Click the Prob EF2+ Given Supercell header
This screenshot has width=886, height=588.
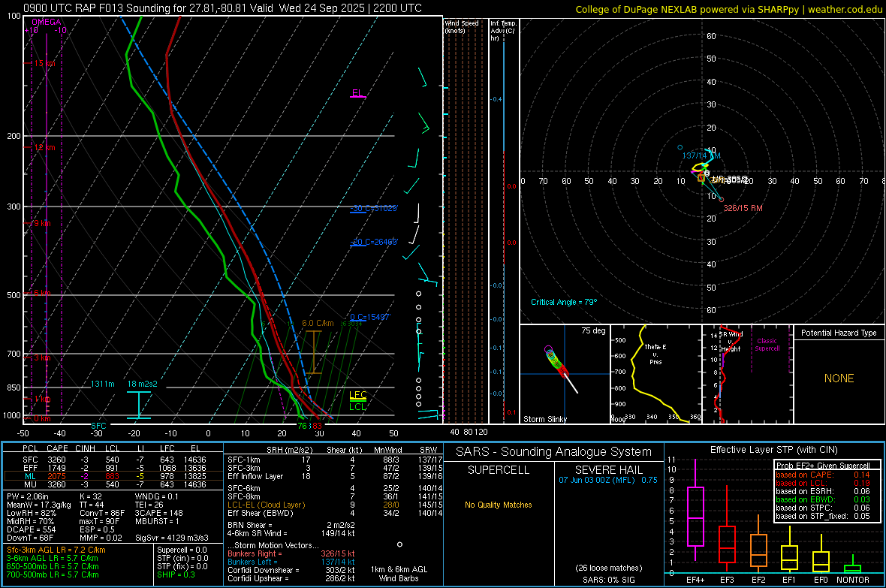pos(823,466)
